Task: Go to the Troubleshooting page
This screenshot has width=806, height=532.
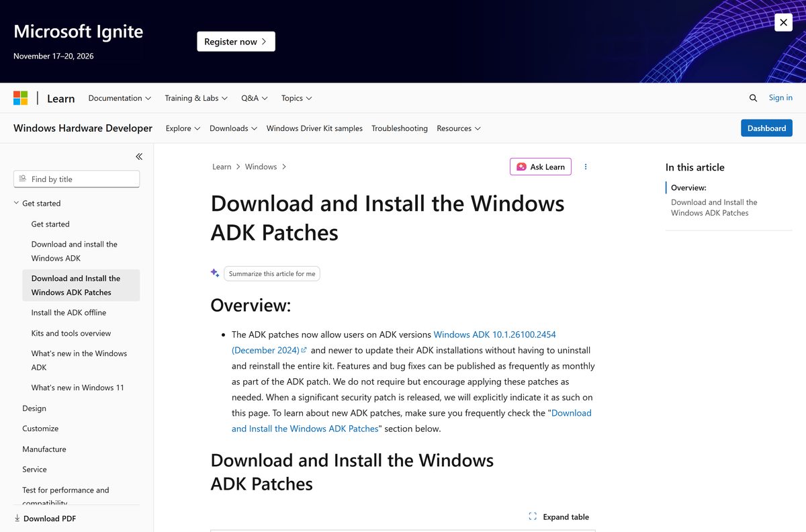Action: 400,128
